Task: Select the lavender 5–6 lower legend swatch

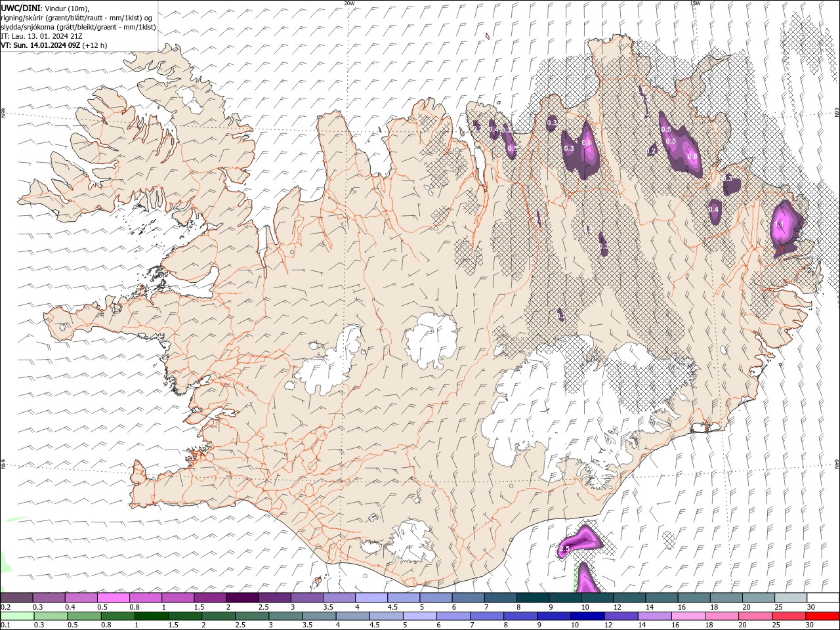Action: coord(419,616)
